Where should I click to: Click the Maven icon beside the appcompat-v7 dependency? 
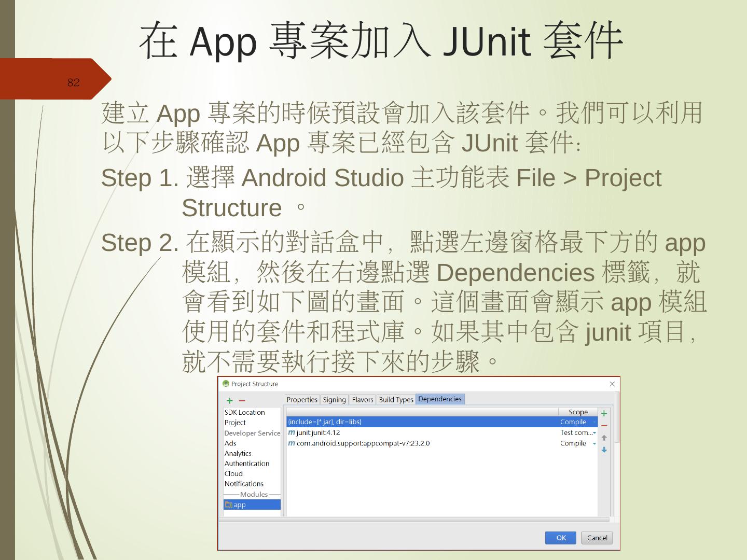[x=292, y=443]
